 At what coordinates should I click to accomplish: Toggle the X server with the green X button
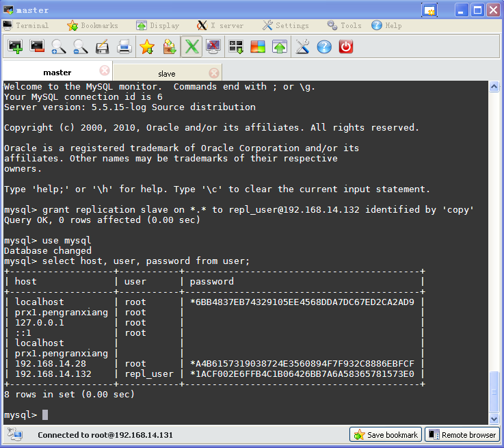point(191,47)
